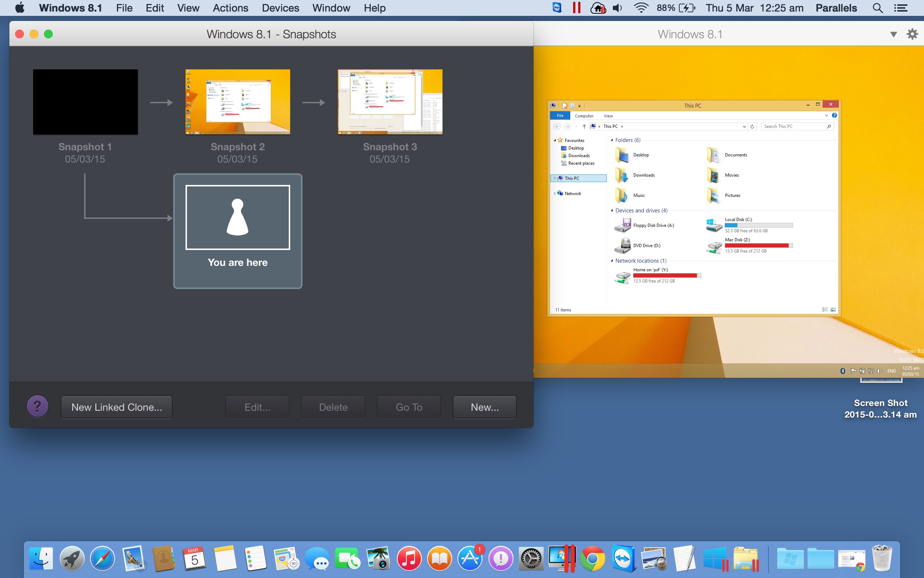Viewport: 924px width, 578px height.
Task: Select the Snapshot 3 thumbnail
Action: click(x=390, y=102)
